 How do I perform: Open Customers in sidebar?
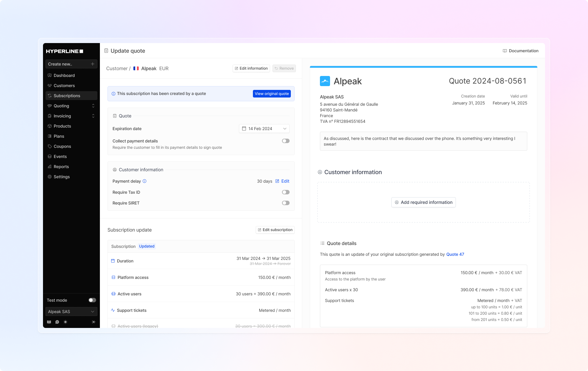coord(71,85)
